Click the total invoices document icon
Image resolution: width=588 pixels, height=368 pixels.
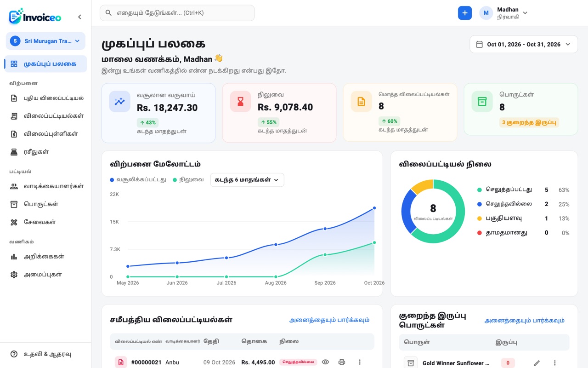361,101
